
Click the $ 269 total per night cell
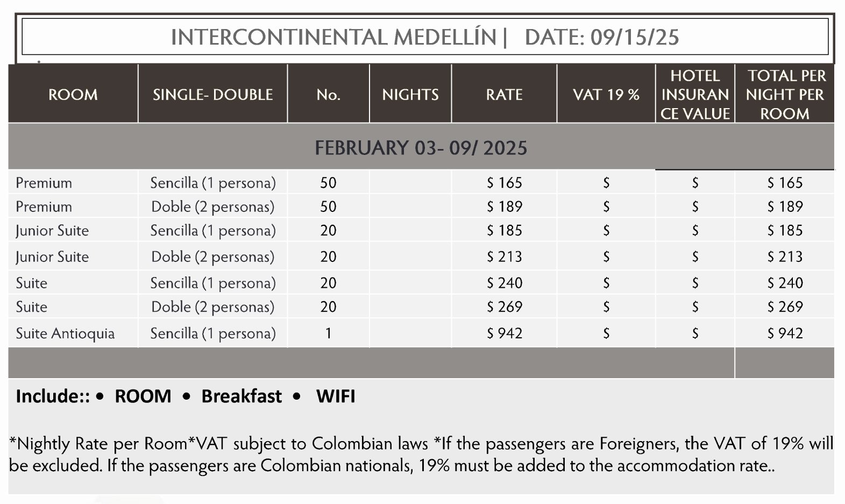coord(785,307)
